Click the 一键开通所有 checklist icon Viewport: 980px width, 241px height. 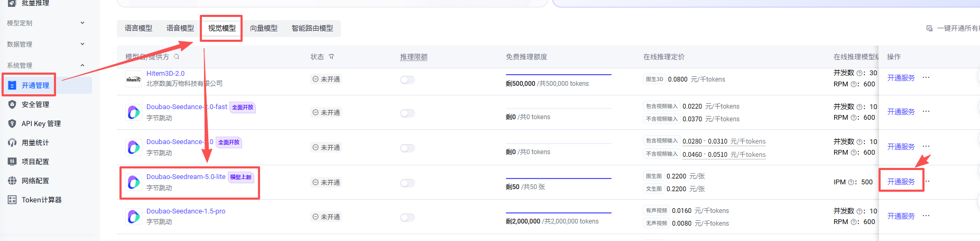tap(929, 28)
